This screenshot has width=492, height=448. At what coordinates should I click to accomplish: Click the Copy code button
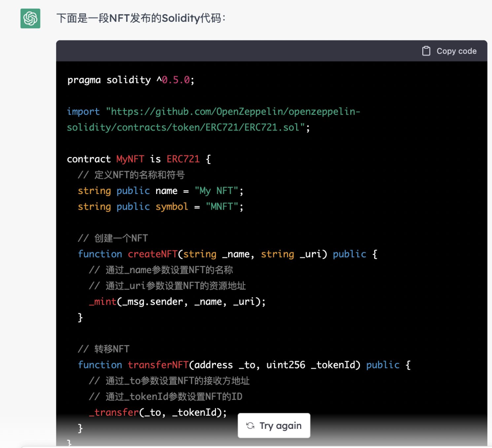coord(449,51)
